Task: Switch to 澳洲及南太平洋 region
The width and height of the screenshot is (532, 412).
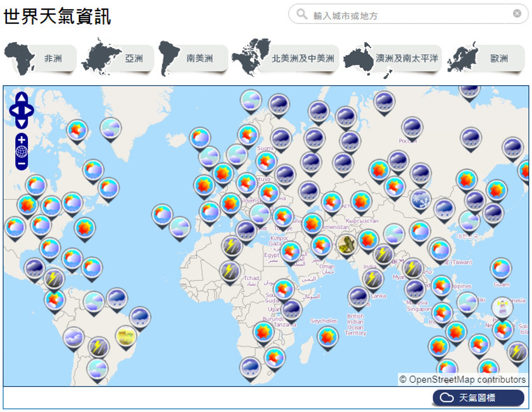Action: [x=406, y=58]
